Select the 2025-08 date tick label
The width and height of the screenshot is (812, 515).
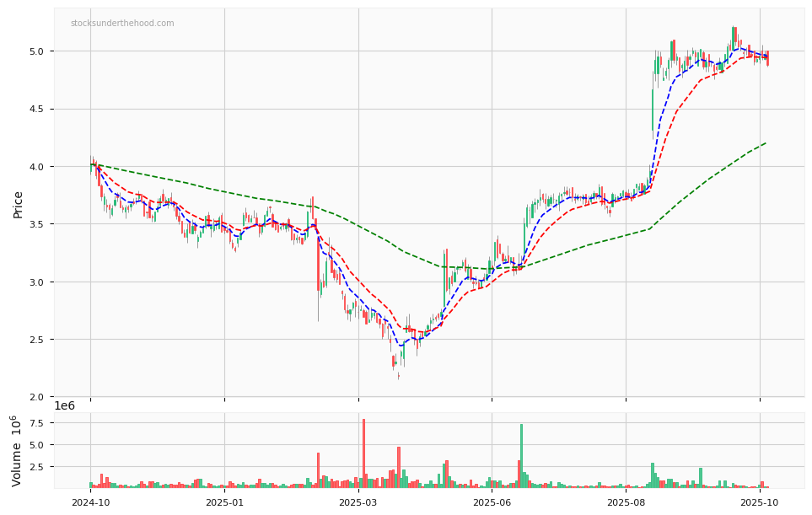(x=626, y=502)
